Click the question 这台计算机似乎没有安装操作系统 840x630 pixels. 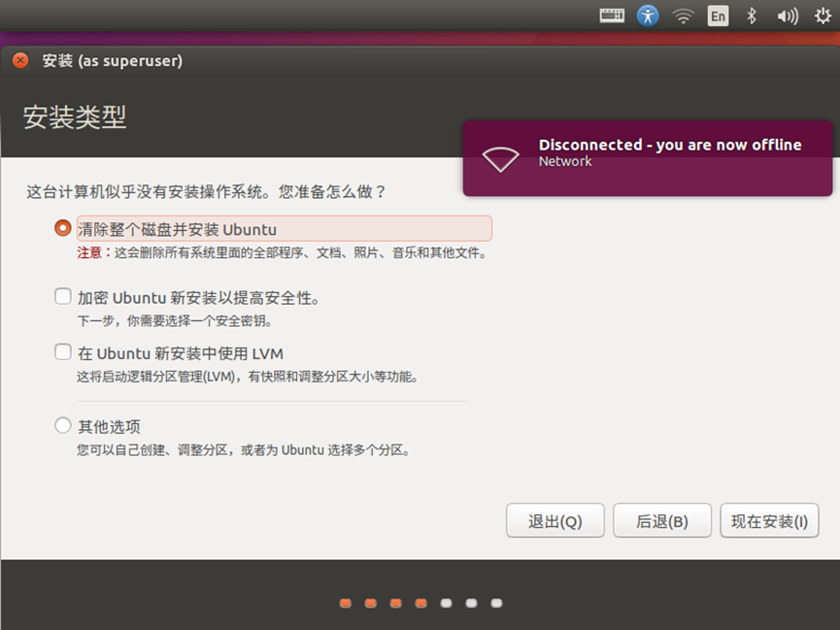[206, 192]
